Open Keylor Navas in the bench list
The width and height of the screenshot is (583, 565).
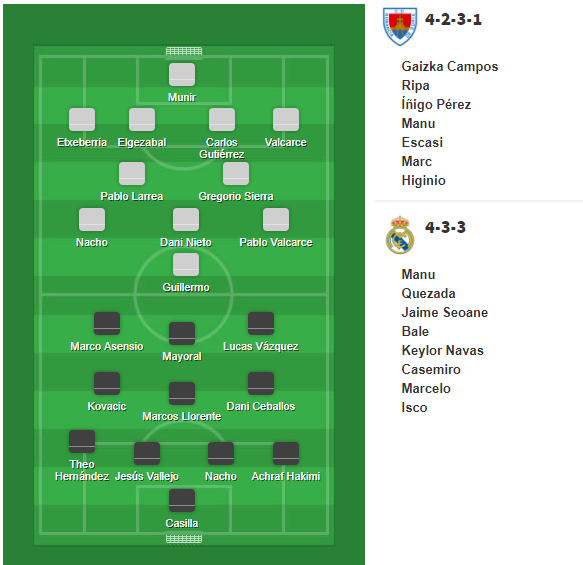click(x=442, y=351)
